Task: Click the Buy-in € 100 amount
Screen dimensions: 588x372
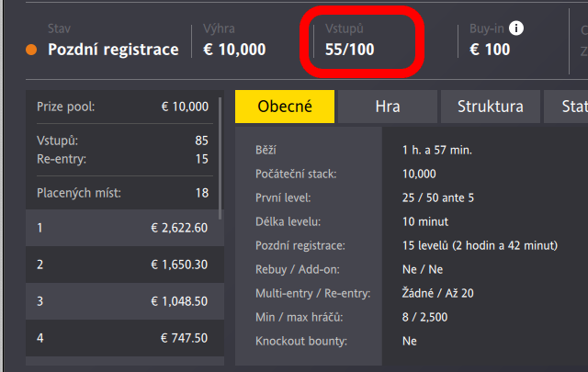Action: pyautogui.click(x=490, y=50)
